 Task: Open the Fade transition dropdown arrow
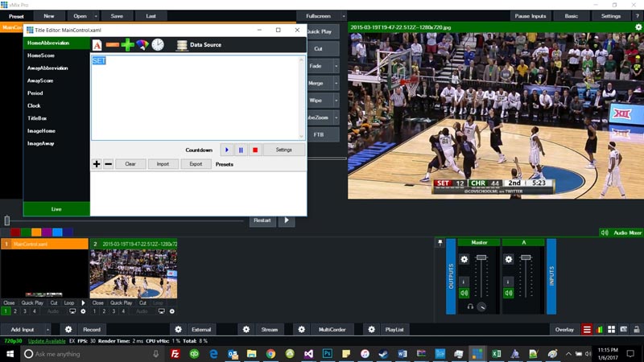pos(336,66)
